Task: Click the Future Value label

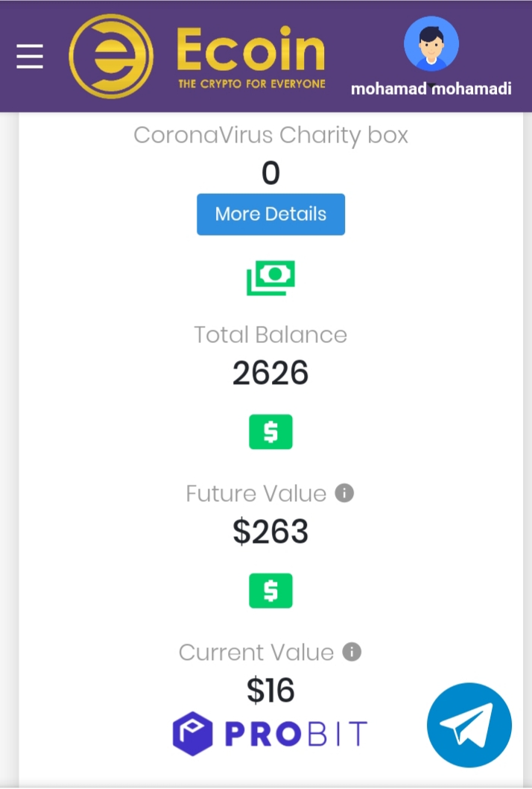Action: [x=256, y=493]
